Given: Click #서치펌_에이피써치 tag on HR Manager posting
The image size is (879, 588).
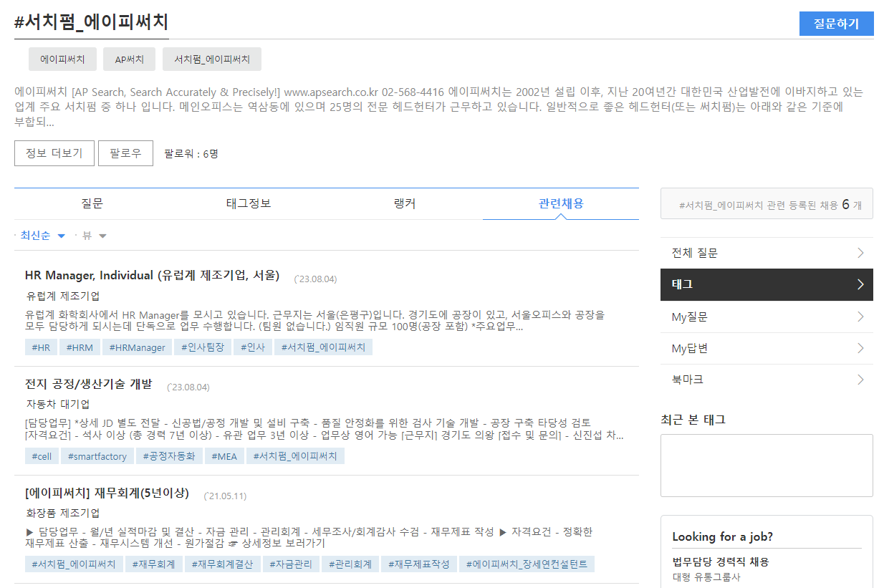Looking at the screenshot, I should click(323, 347).
